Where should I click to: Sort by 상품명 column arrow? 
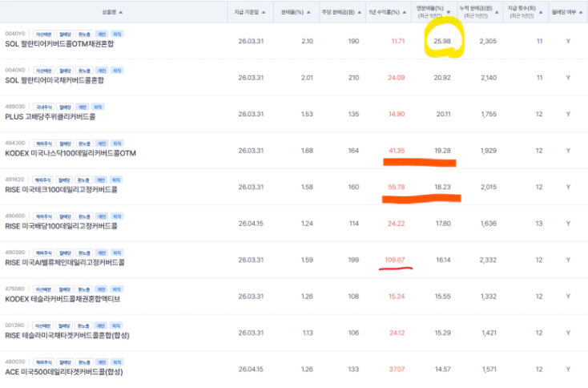[121, 12]
